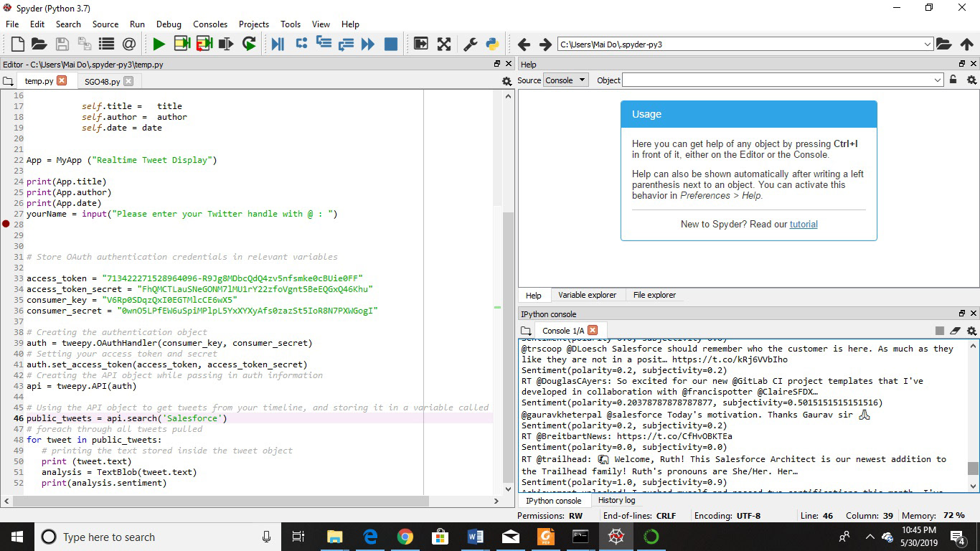Switch to File explorer tab
This screenshot has width=980, height=551.
(x=654, y=295)
